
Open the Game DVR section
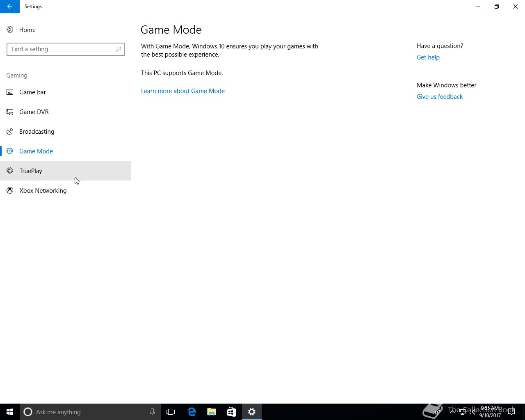click(x=66, y=112)
